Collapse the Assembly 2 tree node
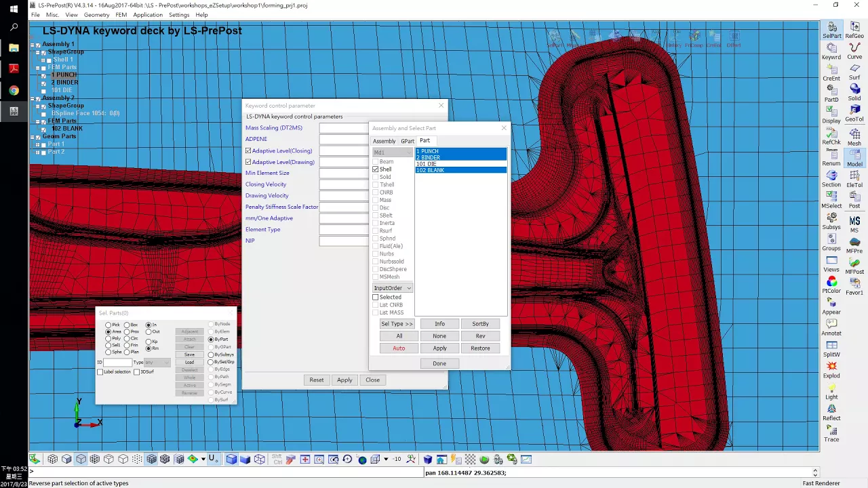Image resolution: width=868 pixels, height=488 pixels. tap(33, 98)
